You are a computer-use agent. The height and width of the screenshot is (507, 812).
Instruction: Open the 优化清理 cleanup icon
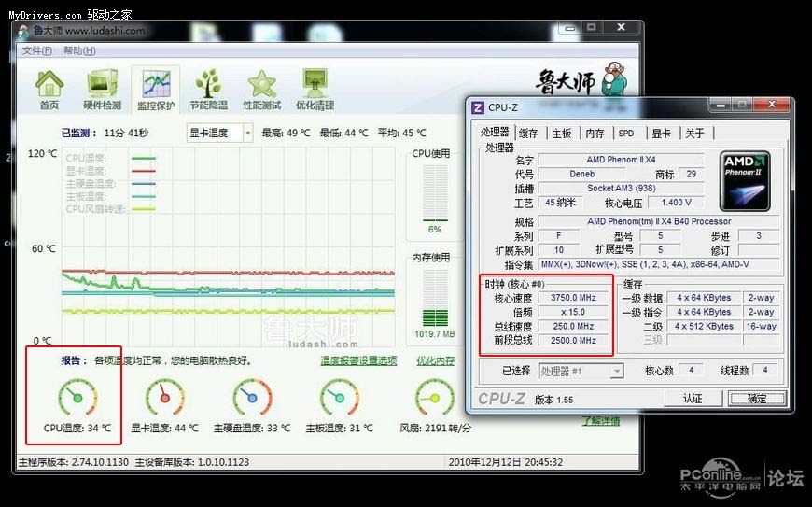(x=315, y=83)
